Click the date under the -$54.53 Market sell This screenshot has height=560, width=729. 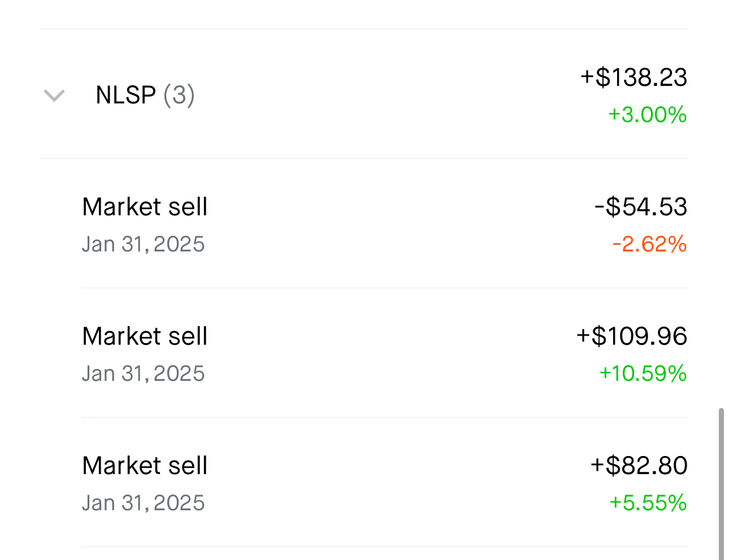tap(143, 244)
